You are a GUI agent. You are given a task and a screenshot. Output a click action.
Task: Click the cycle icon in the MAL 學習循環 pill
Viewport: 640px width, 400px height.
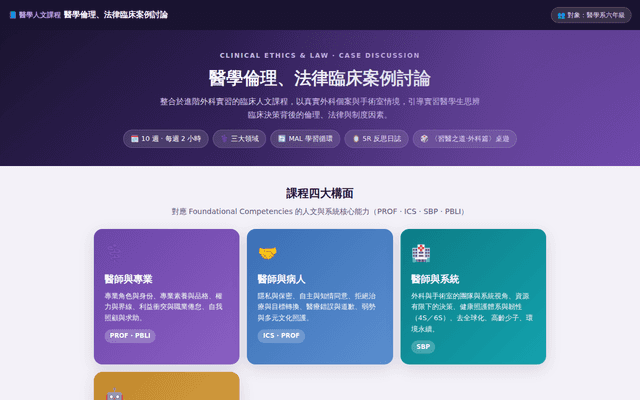click(282, 139)
